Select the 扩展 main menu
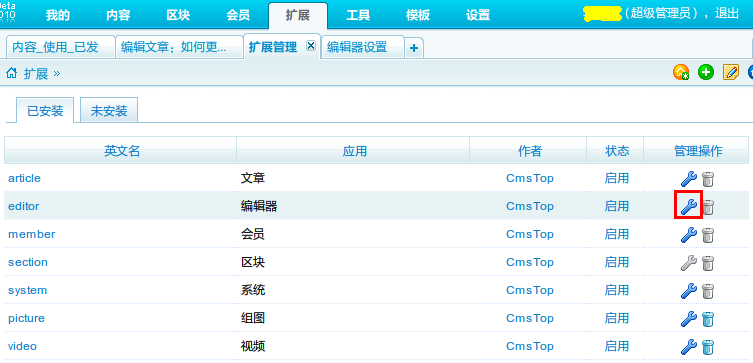753x363 pixels. (298, 15)
